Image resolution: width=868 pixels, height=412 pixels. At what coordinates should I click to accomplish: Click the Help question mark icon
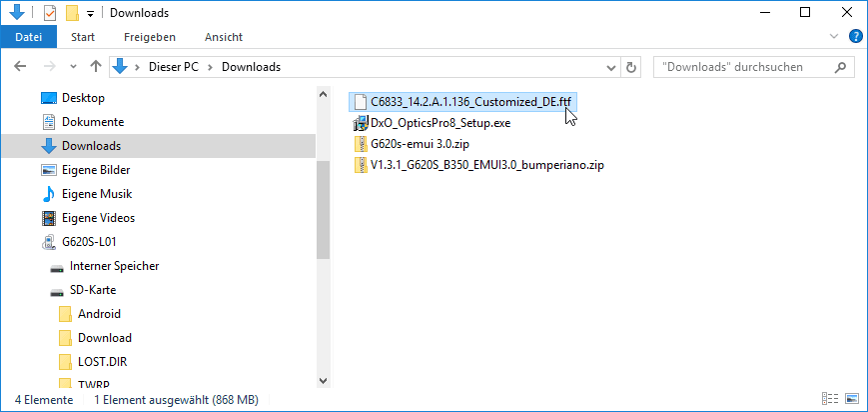tap(856, 37)
